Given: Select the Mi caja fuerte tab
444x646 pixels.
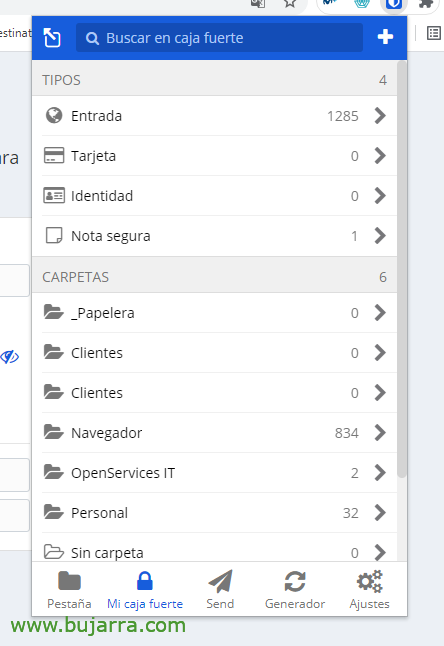Looking at the screenshot, I should (x=145, y=590).
